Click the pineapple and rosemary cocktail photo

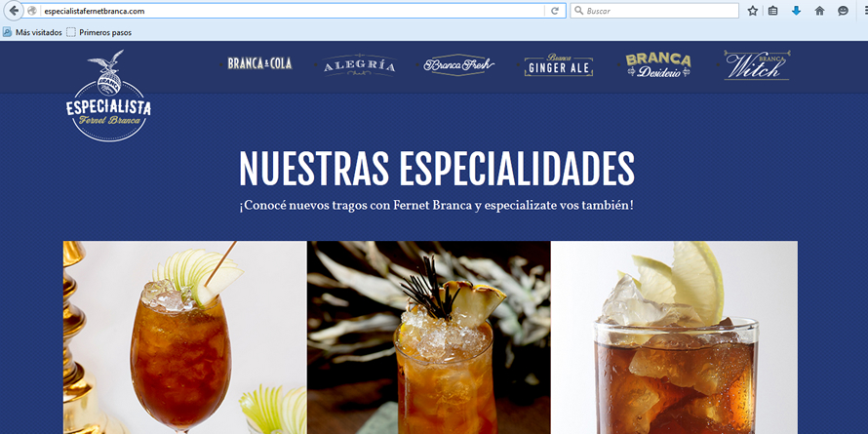tap(429, 337)
